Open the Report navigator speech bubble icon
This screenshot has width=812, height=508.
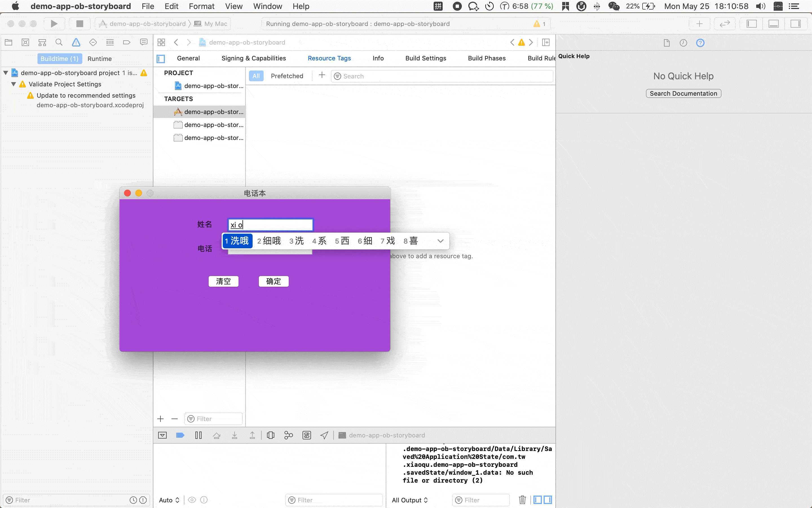[x=144, y=42]
